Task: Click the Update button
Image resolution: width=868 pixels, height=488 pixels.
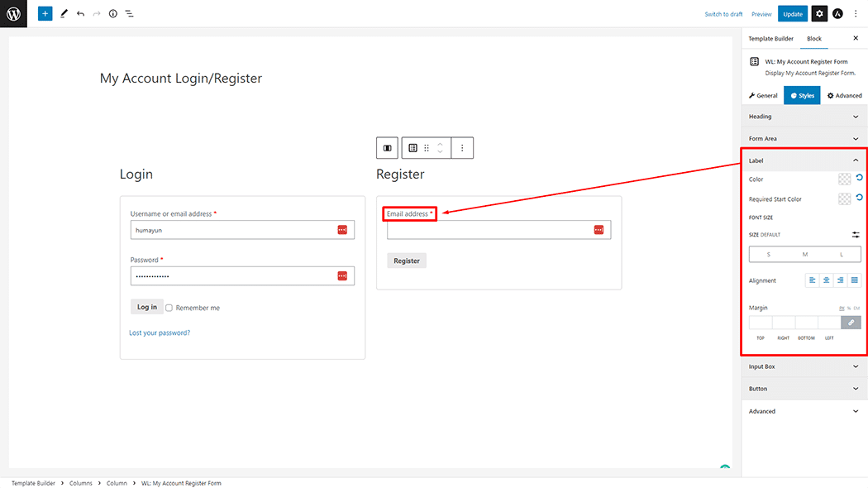Action: coord(792,13)
